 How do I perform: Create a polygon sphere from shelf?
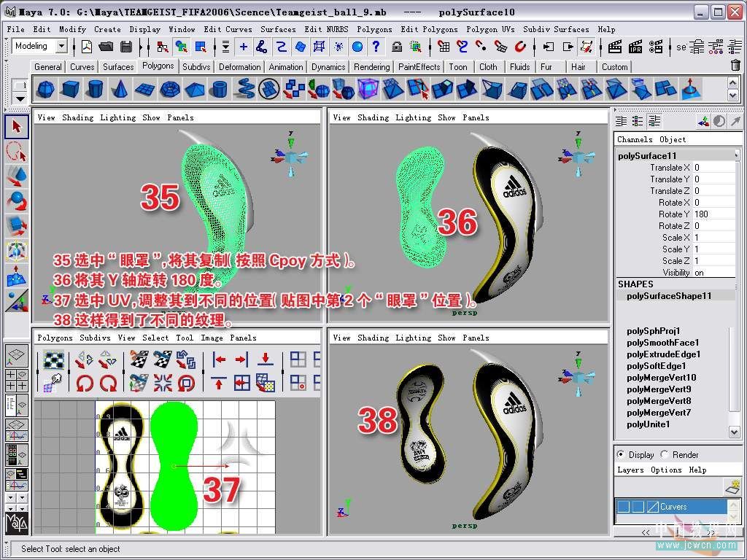pyautogui.click(x=46, y=88)
